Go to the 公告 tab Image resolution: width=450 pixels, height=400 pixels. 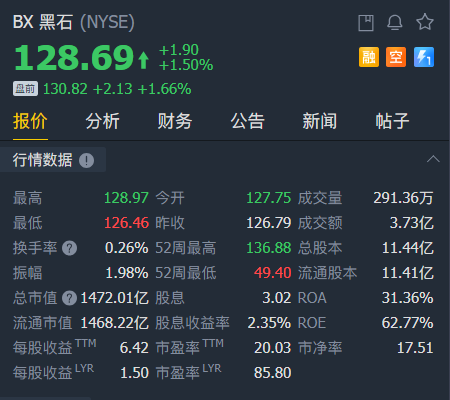247,121
